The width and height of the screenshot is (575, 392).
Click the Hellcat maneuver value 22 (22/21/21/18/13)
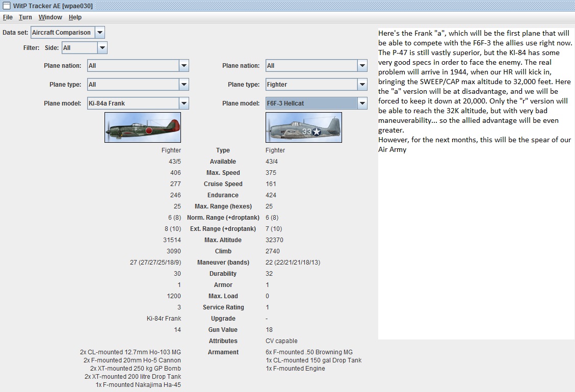(x=293, y=262)
